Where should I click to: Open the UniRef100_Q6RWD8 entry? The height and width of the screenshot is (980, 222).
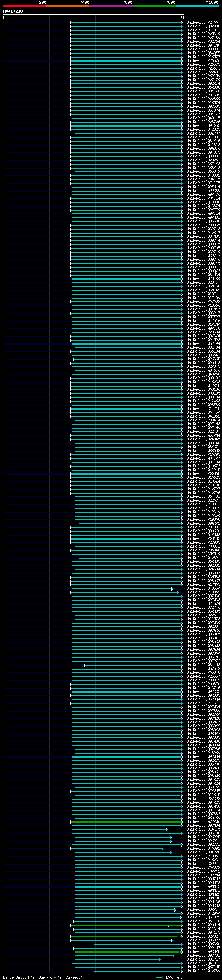point(203,88)
